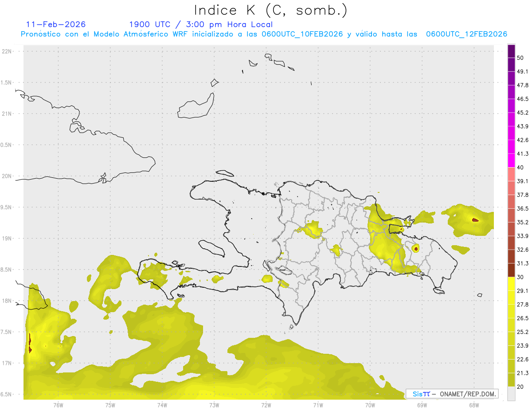Click the color bar label '22.6'

(523, 359)
